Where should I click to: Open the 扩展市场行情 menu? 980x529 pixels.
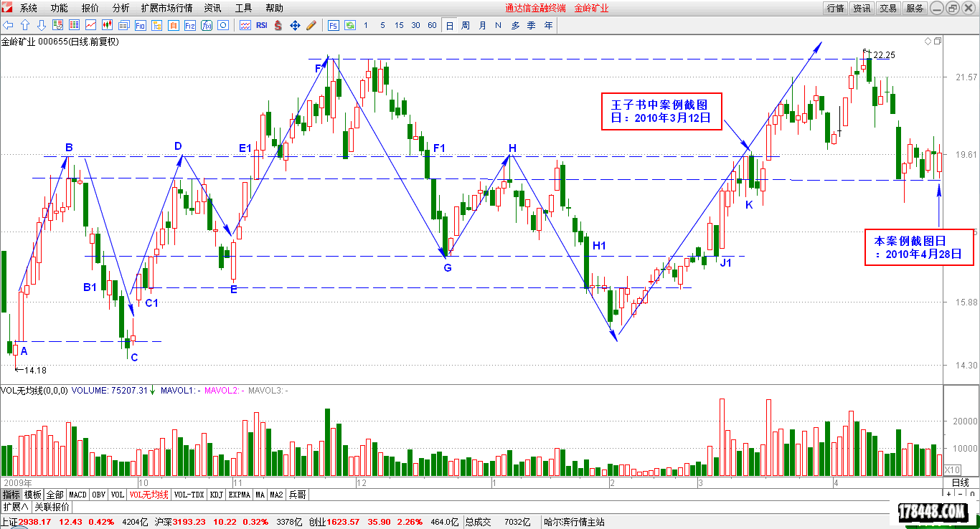[x=166, y=8]
